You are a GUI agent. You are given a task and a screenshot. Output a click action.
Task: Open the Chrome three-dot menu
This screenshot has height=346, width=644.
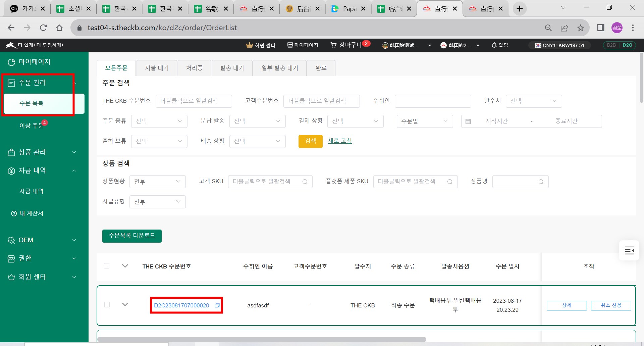point(633,28)
